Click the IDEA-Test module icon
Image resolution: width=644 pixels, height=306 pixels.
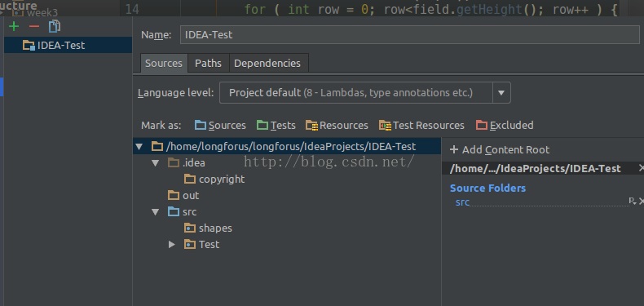click(x=29, y=45)
